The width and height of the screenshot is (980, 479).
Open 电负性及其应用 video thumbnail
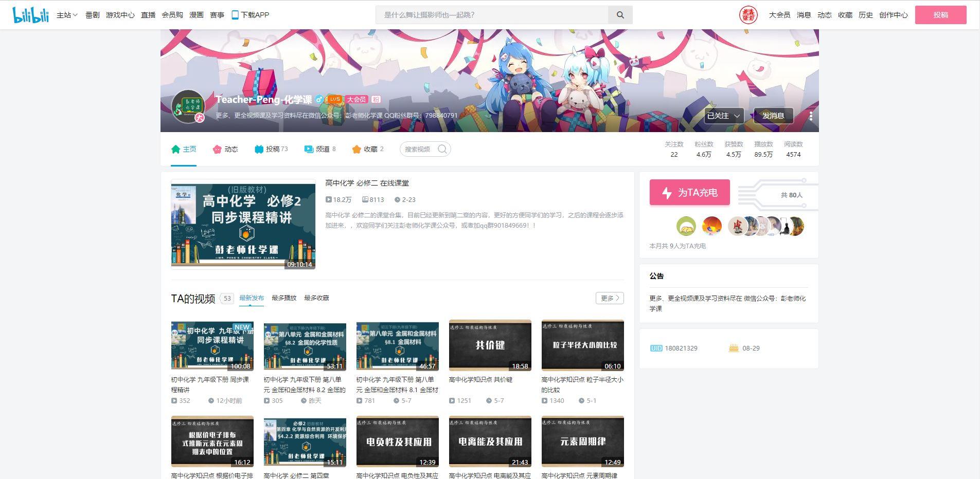click(397, 441)
